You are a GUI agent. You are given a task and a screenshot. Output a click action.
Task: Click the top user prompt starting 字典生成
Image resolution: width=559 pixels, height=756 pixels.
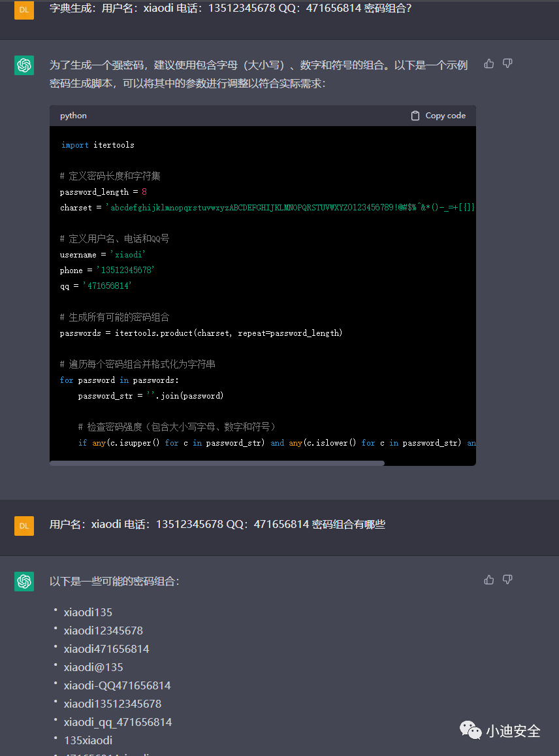[x=231, y=8]
